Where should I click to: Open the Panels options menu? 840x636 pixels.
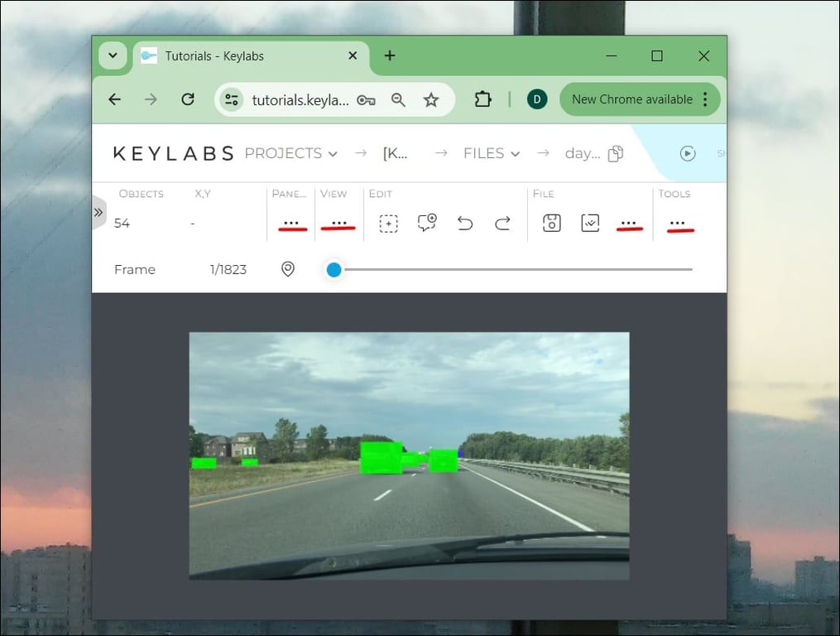coord(290,223)
